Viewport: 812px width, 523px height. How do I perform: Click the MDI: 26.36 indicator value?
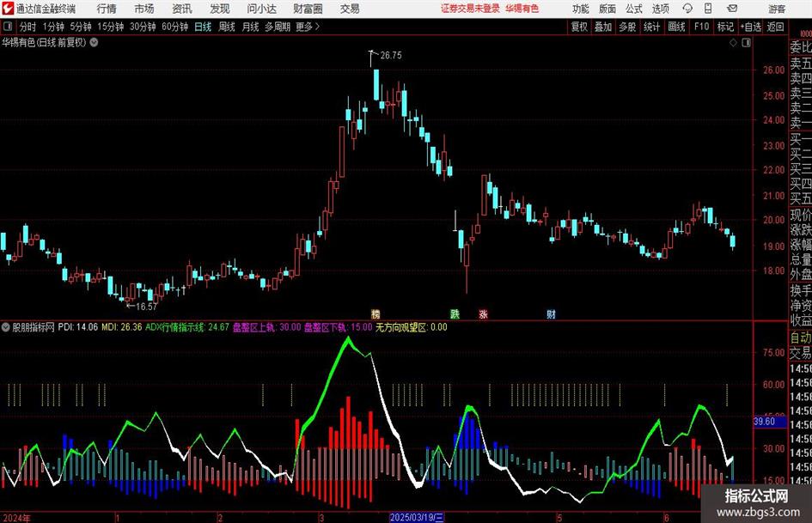pyautogui.click(x=122, y=327)
